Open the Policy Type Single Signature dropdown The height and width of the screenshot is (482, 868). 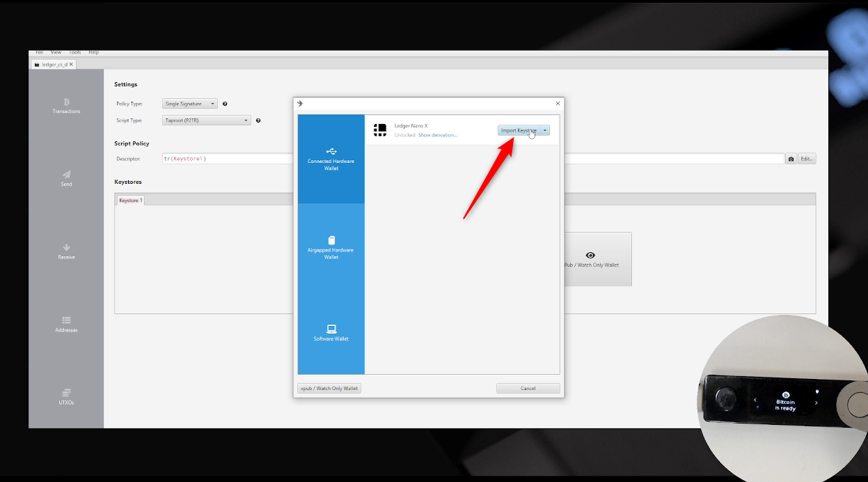pos(190,104)
